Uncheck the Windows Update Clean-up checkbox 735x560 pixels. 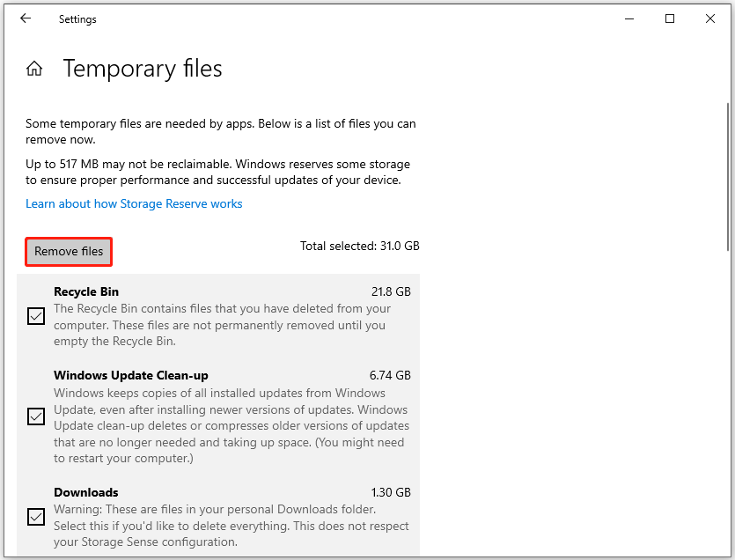coord(35,416)
